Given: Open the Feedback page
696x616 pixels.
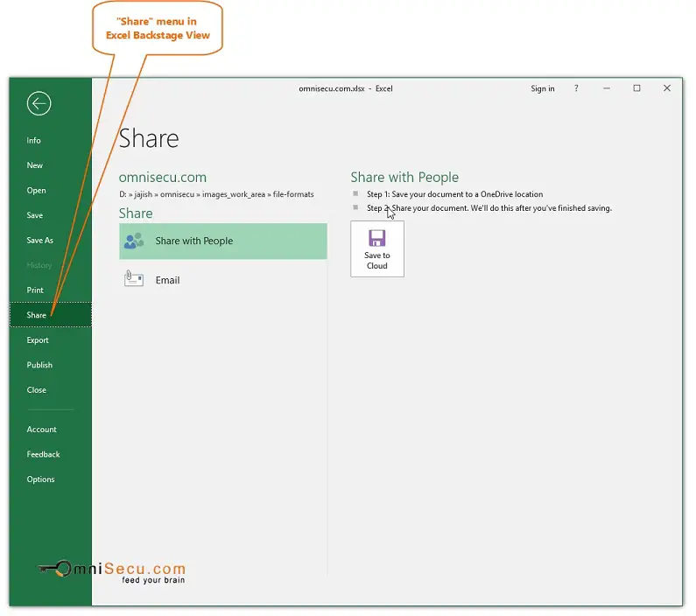Looking at the screenshot, I should pos(43,455).
